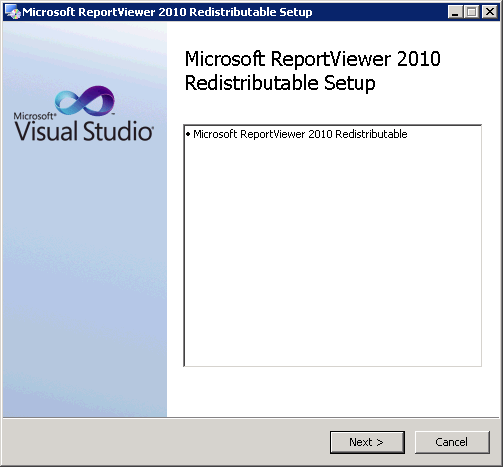Image resolution: width=503 pixels, height=467 pixels.
Task: Open the installer icon system menu
Action: pyautogui.click(x=13, y=12)
